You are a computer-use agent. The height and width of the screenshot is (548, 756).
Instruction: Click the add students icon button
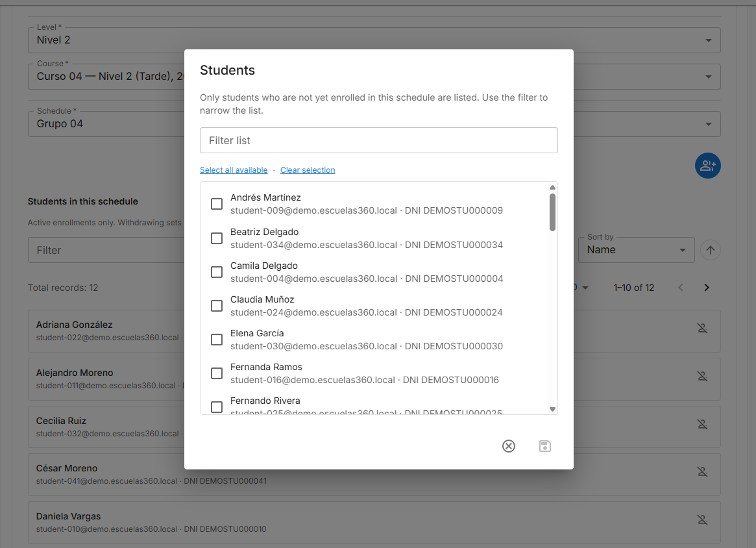point(707,166)
